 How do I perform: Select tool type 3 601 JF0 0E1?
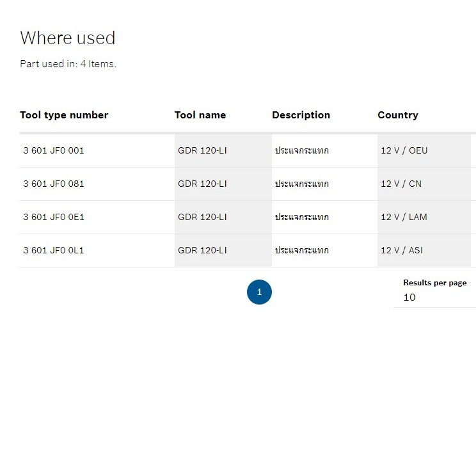[54, 218]
